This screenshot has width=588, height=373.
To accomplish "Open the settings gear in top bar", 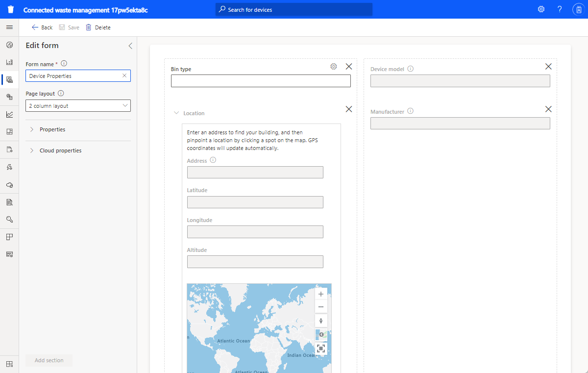I will point(541,9).
